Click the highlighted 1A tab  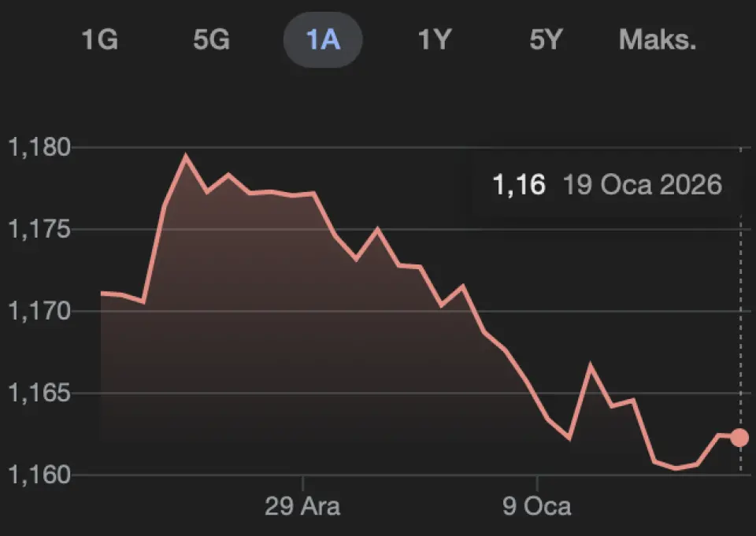323,39
